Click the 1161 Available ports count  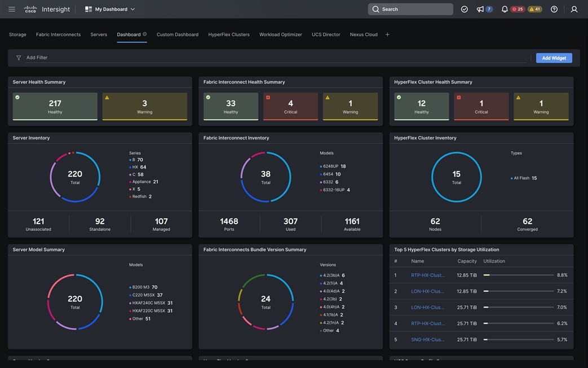pyautogui.click(x=352, y=224)
